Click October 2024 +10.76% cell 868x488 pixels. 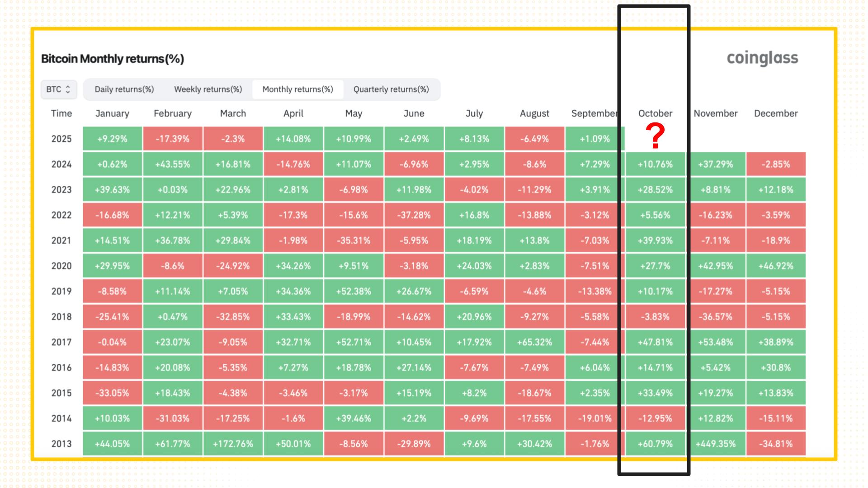tap(655, 164)
